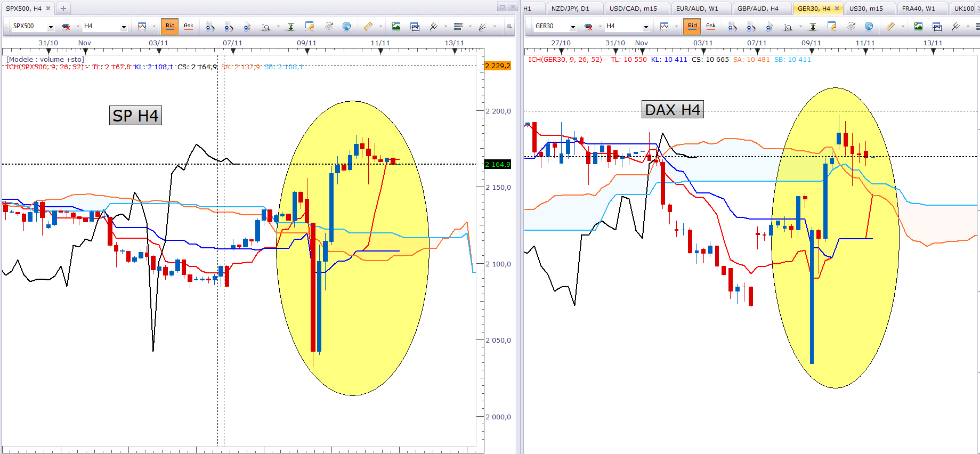
Task: Click the orange 2 229,2 price label
Action: point(498,66)
